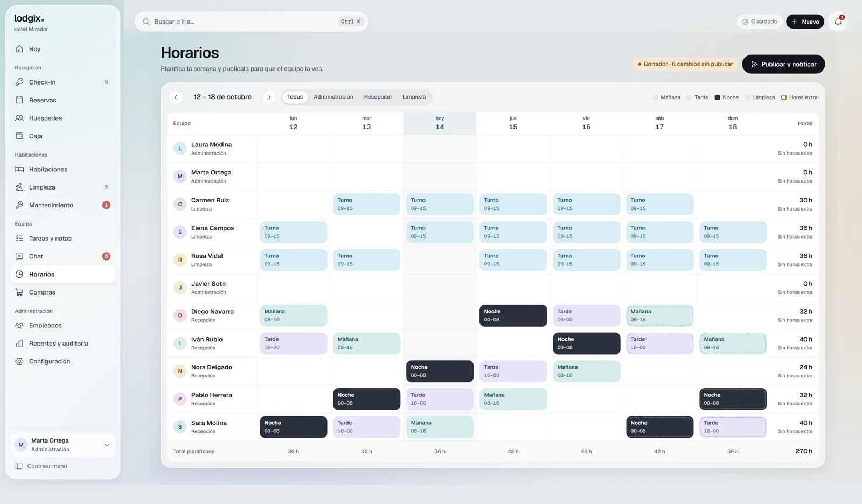
Task: Click the Configuración gear icon
Action: point(19,361)
